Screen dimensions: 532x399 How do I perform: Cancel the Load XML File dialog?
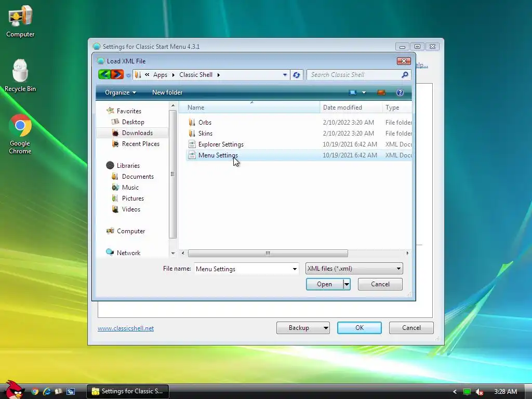380,284
